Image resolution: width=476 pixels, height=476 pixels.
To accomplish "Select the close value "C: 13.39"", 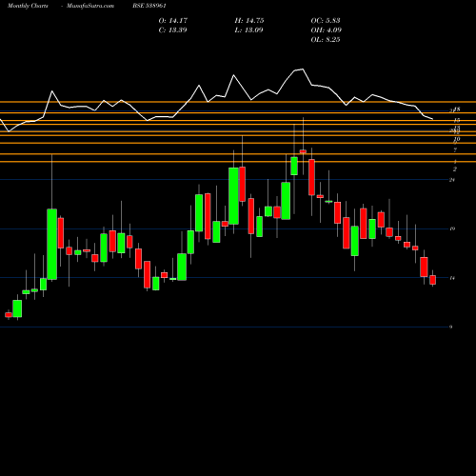I will tap(172, 30).
